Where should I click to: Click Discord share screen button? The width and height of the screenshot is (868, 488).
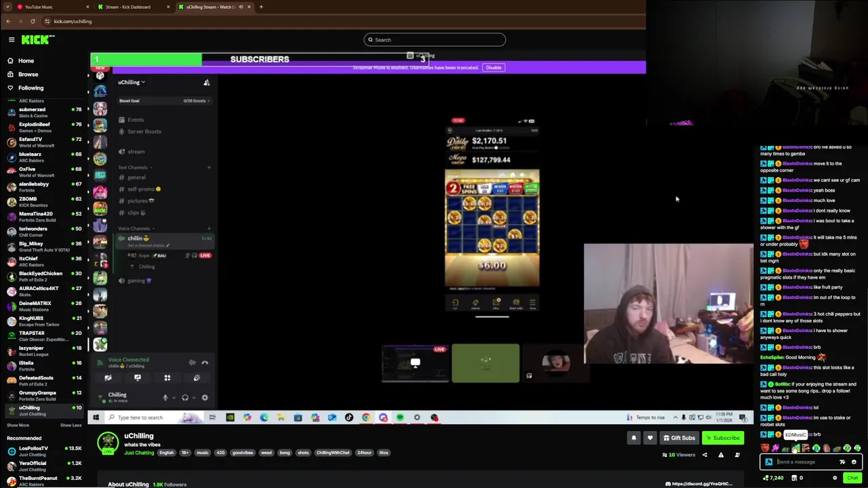pyautogui.click(x=138, y=378)
